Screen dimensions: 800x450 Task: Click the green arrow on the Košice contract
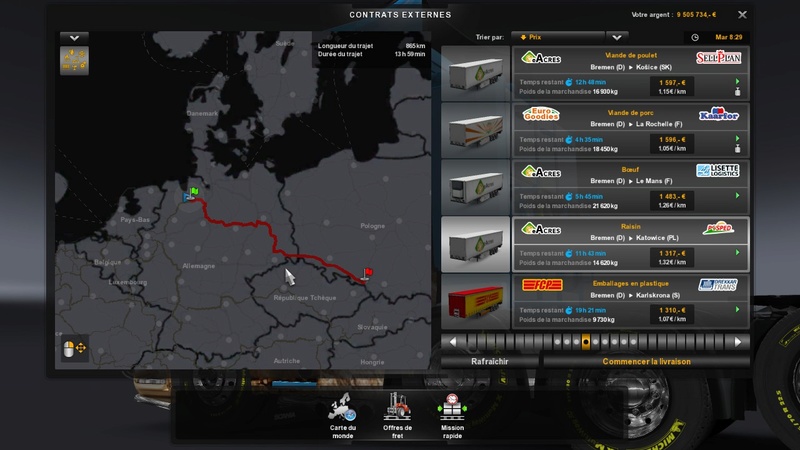[737, 82]
